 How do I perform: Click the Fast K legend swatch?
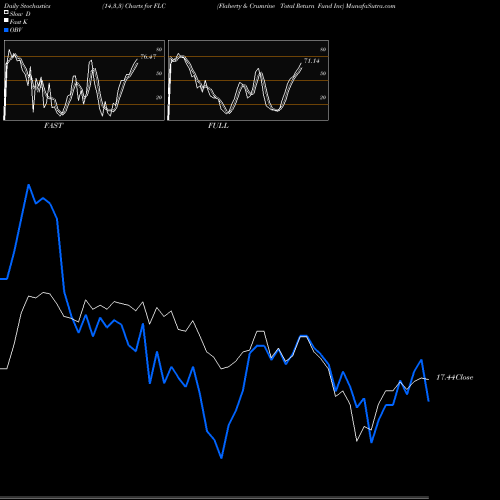[6, 21]
